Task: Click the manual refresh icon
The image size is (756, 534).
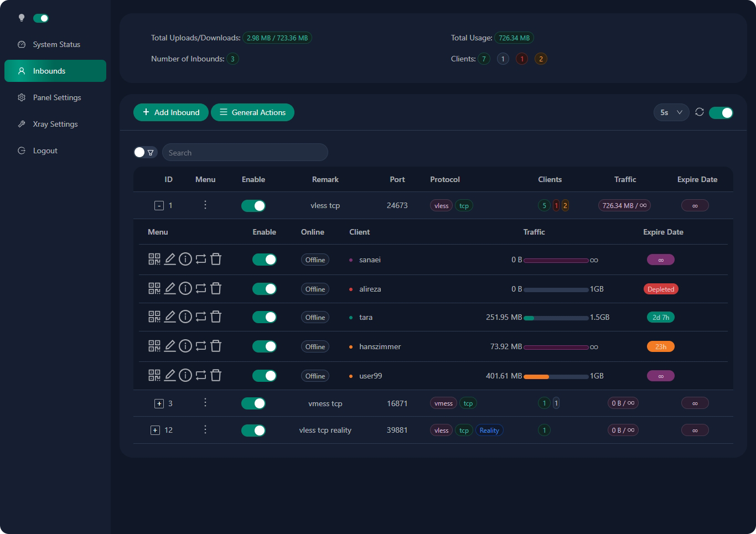Action: (700, 112)
